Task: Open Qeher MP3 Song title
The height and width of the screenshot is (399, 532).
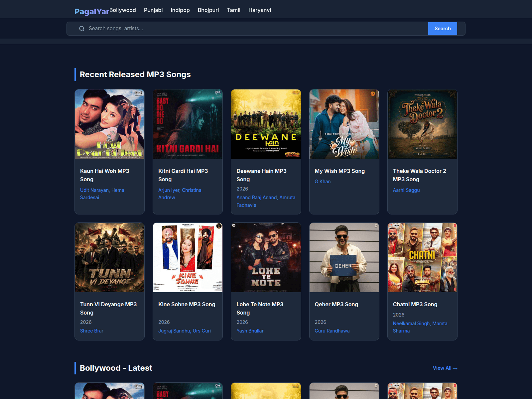Action: [336, 304]
